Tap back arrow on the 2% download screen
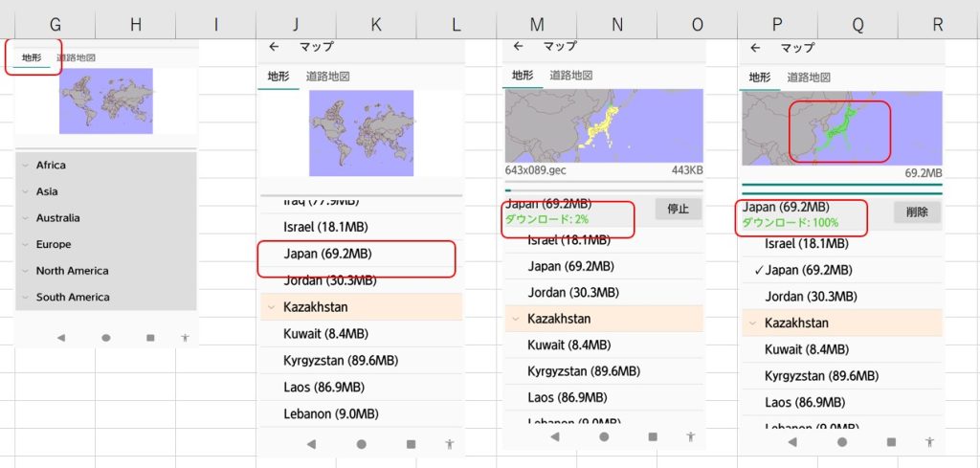The width and height of the screenshot is (980, 468). pos(519,46)
